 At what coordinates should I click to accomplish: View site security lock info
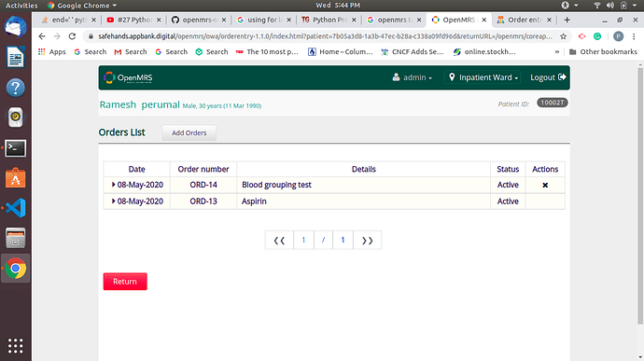91,36
